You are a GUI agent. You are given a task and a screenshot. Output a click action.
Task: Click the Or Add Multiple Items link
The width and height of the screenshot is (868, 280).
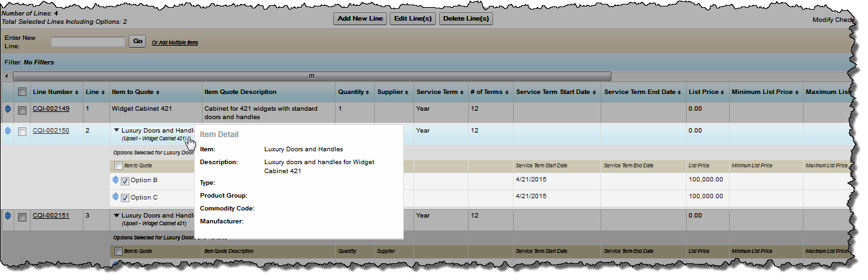pos(175,42)
